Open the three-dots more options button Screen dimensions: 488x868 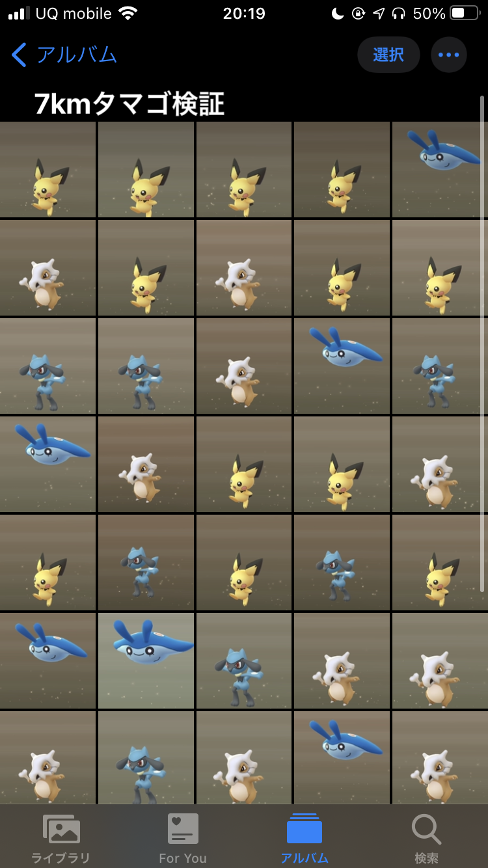pos(449,55)
